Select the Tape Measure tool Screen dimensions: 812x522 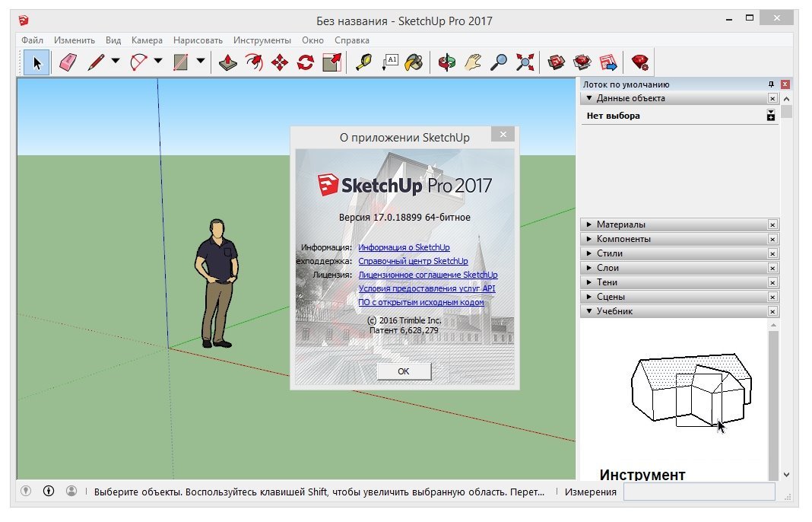coord(364,62)
